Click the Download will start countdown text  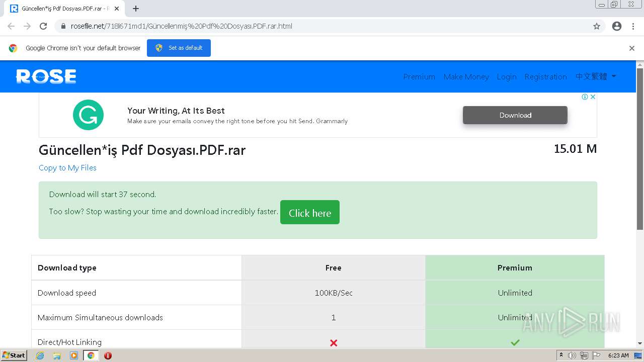[x=103, y=194]
